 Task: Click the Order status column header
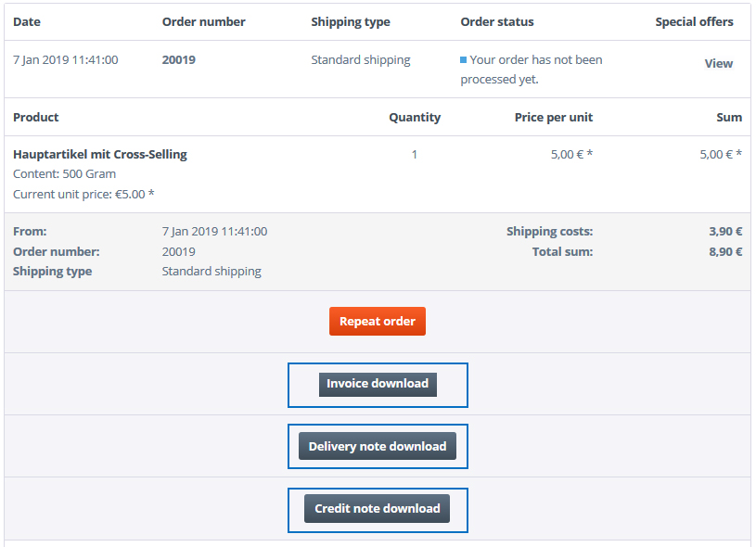coord(497,21)
